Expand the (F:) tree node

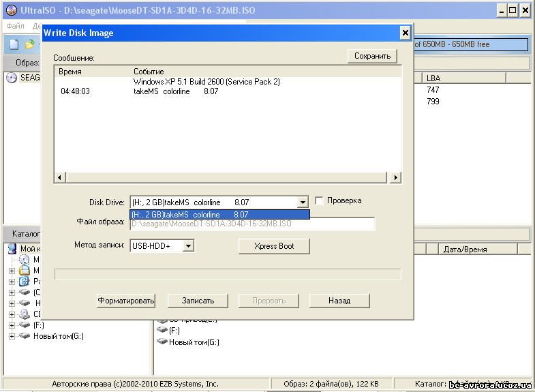[12, 325]
